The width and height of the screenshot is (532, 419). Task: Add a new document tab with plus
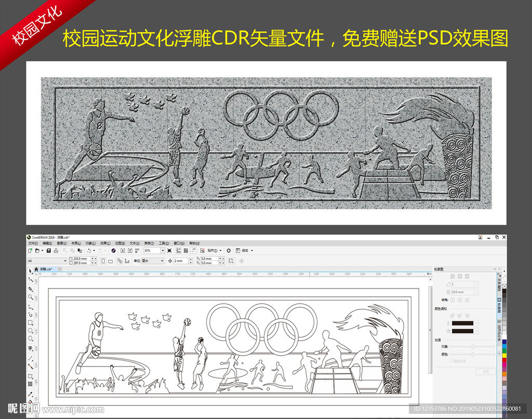tap(60, 269)
